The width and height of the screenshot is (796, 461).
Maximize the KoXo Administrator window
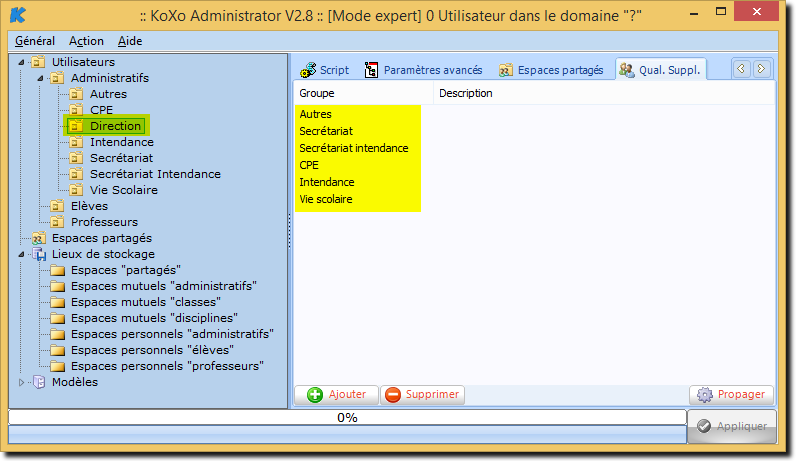721,12
